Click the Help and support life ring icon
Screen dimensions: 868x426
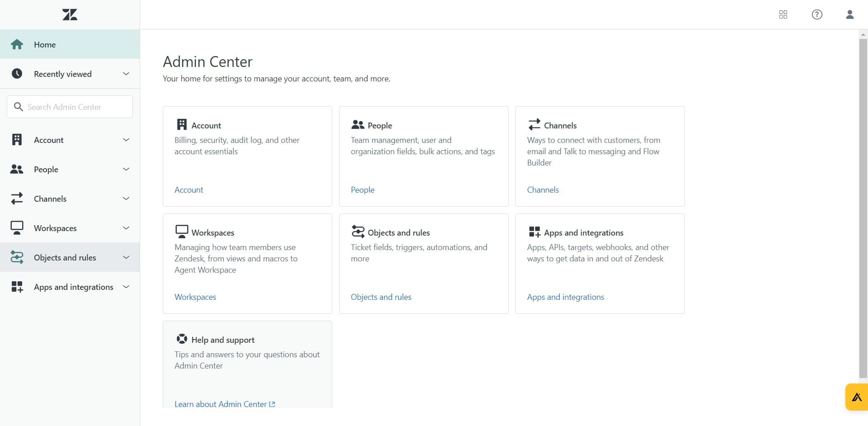[x=182, y=338]
